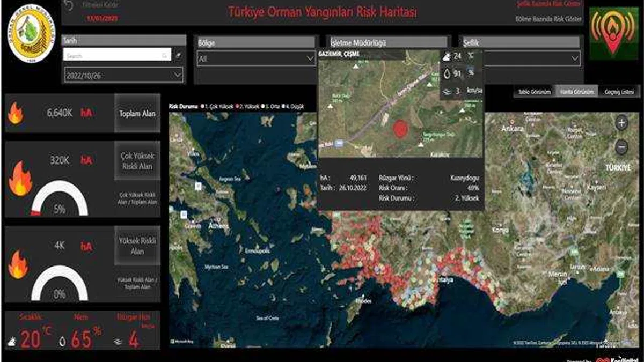
Task: Click the Çok Yüksek Riskli Alan button
Action: click(137, 161)
